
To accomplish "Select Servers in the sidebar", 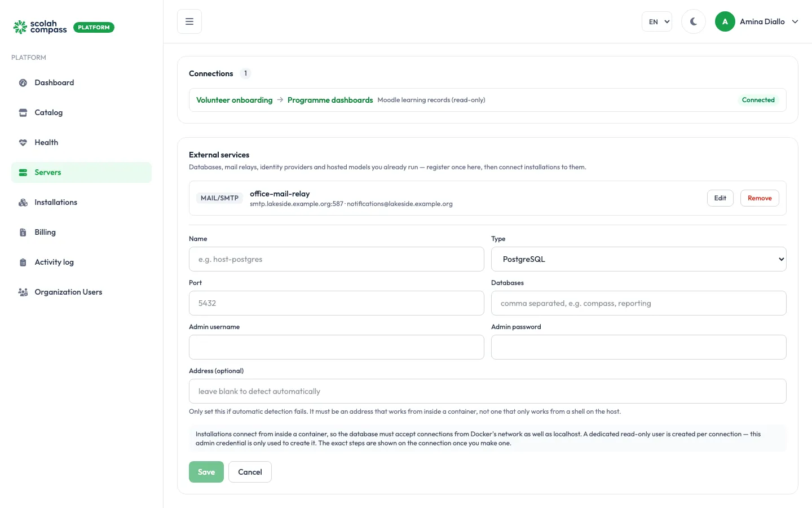I will click(81, 173).
